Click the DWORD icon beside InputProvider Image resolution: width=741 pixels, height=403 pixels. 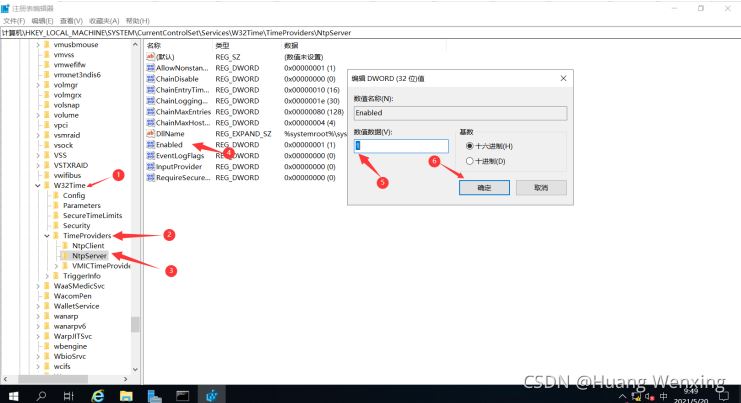click(150, 167)
